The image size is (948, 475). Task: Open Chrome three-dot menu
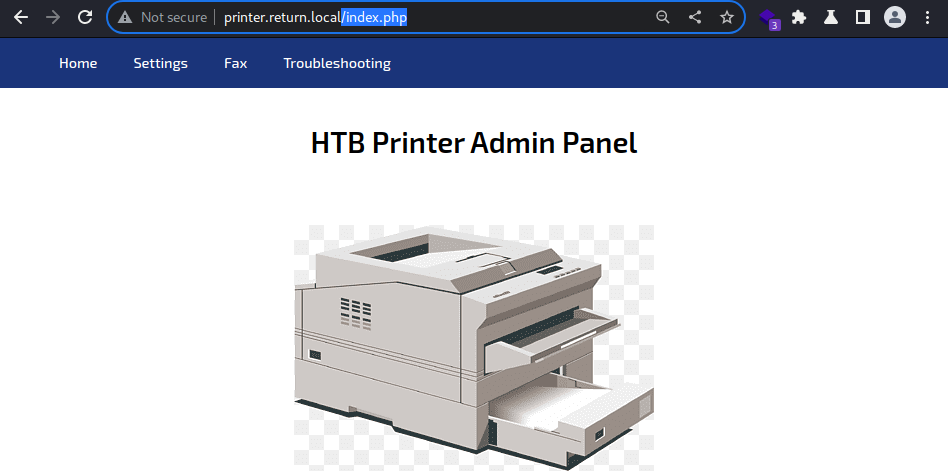point(927,18)
